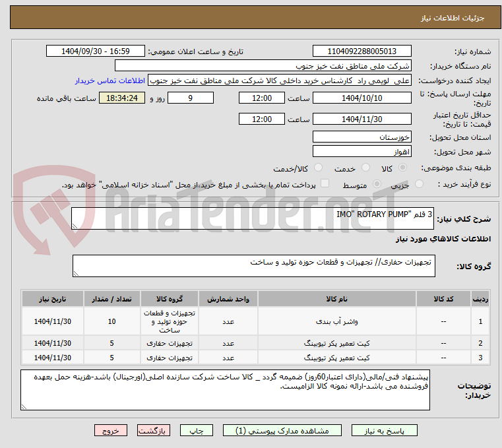Click the گروه کالا text box
502x448 pixels.
(x=253, y=266)
